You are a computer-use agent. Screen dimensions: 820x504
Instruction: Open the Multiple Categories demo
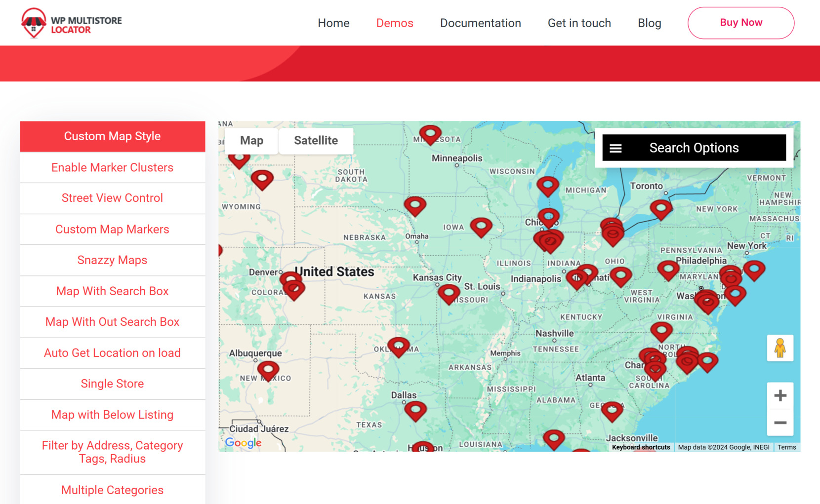[112, 490]
